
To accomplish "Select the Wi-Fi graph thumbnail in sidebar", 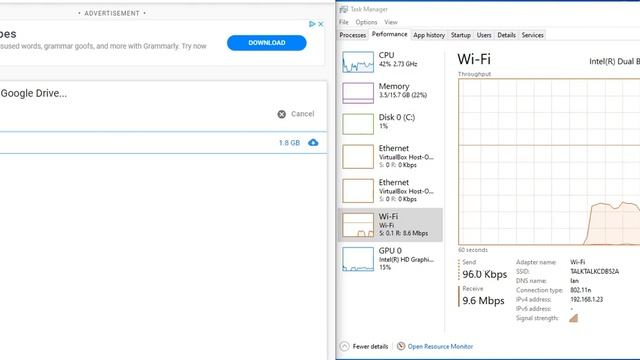I will (358, 225).
